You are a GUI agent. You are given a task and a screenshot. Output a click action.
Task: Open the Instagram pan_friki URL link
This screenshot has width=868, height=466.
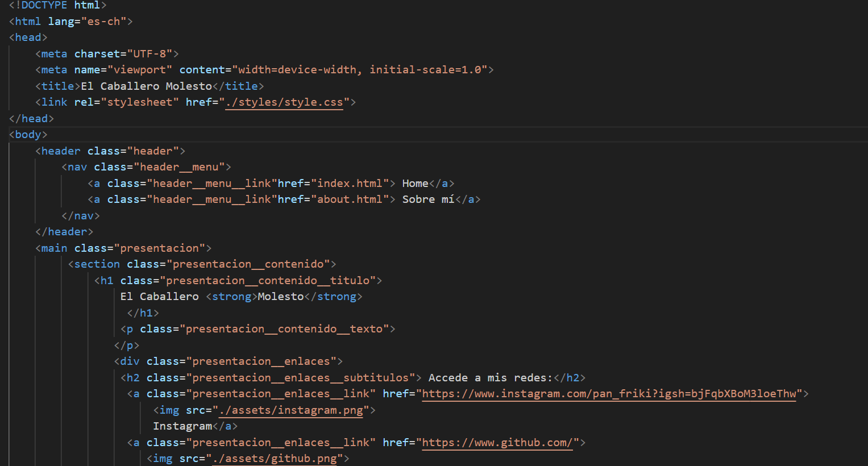coord(609,394)
